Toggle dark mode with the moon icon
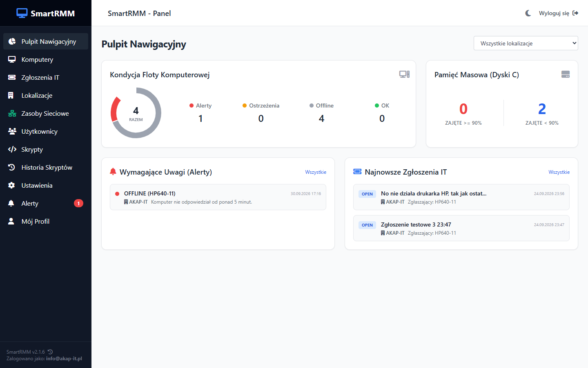This screenshot has width=588, height=368. (528, 13)
